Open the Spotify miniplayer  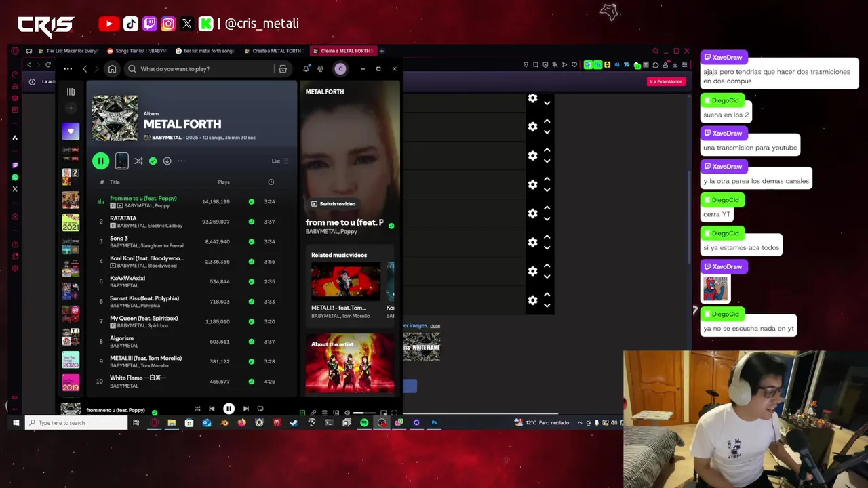click(384, 413)
